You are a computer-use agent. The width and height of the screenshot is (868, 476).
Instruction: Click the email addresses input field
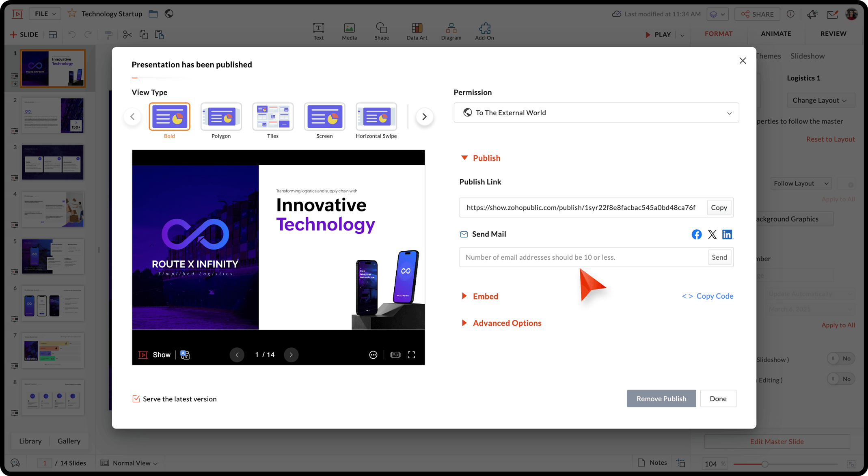coord(583,257)
